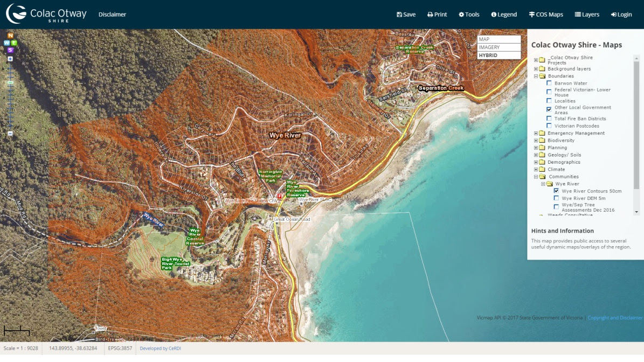Screen dimensions: 644x362
Task: Expand the Climate node
Action: tap(536, 170)
